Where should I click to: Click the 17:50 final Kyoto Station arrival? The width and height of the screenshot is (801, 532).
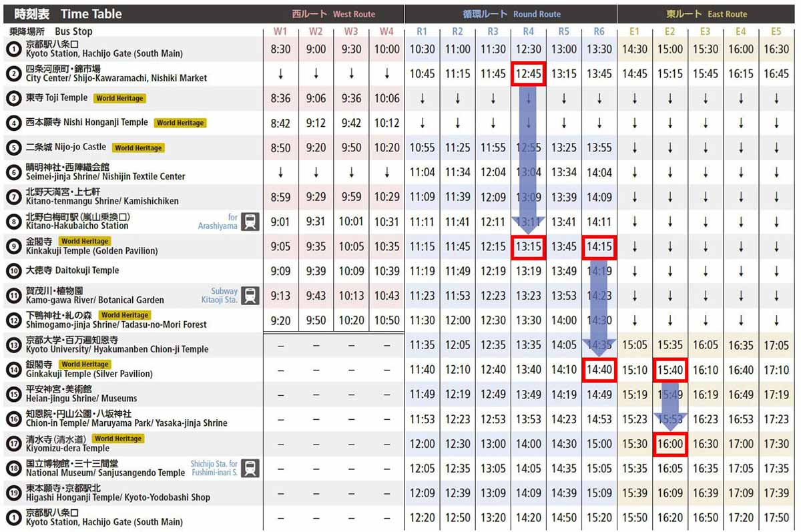776,518
